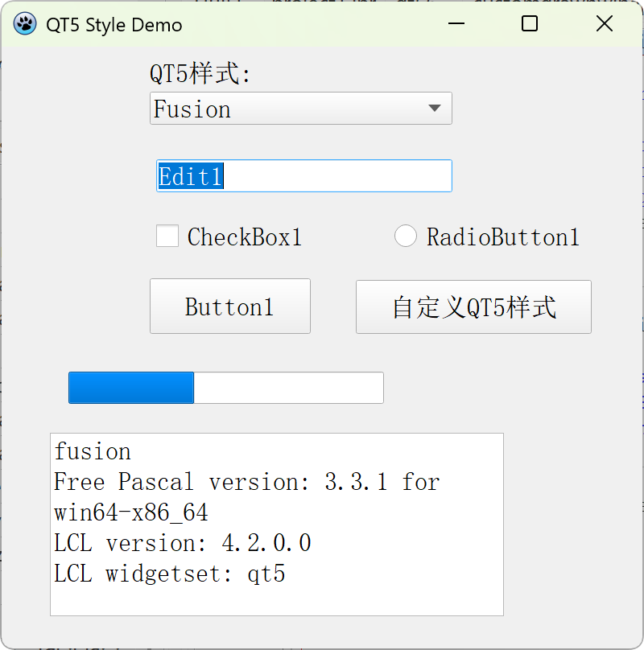Minimize the QT5 Style Demo window

[456, 24]
